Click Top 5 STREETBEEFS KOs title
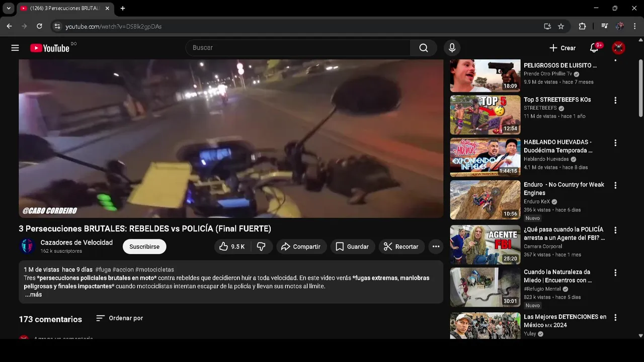Image resolution: width=644 pixels, height=362 pixels. 557,100
